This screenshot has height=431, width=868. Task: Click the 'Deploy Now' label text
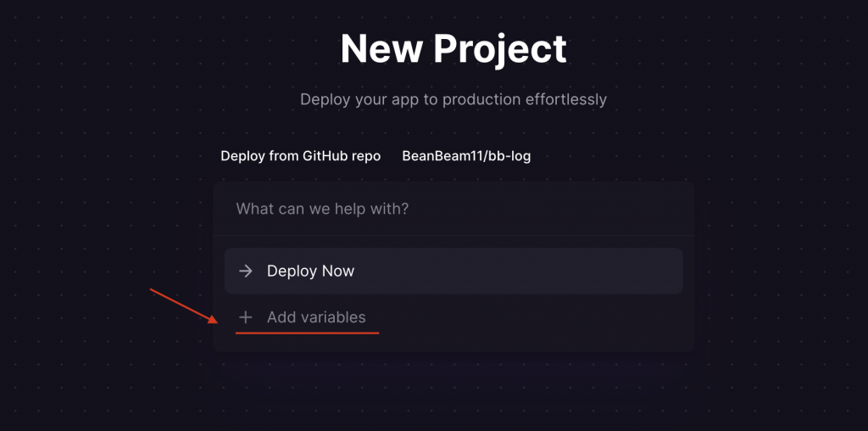pos(310,271)
